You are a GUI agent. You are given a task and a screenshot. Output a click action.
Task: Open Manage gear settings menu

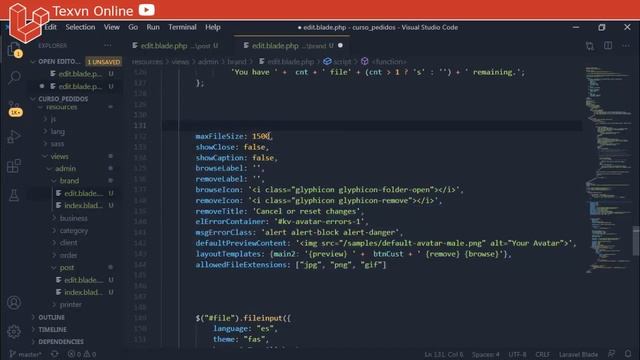point(14,331)
